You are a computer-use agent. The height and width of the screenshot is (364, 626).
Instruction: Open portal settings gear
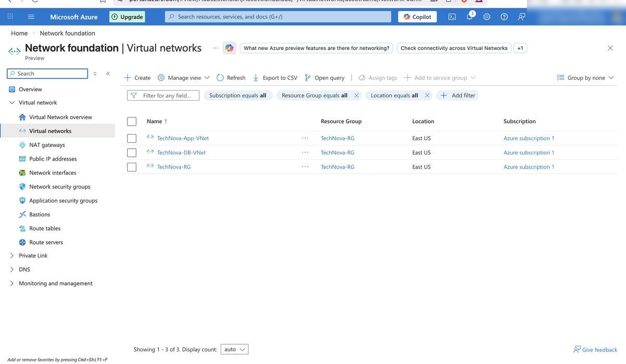tap(487, 17)
